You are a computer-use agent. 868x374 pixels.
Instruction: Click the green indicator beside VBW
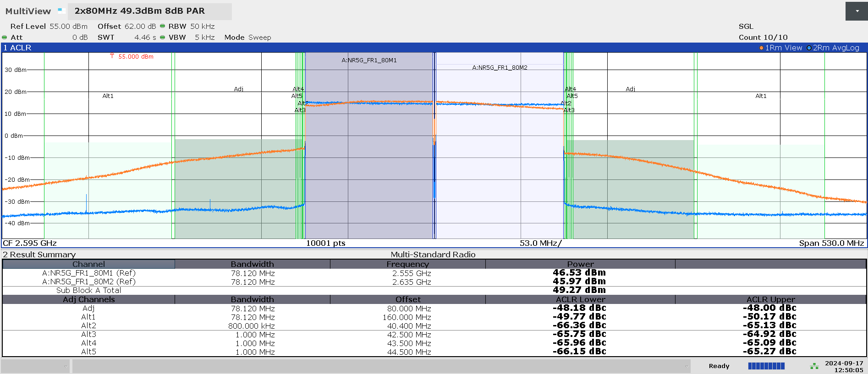pyautogui.click(x=162, y=37)
